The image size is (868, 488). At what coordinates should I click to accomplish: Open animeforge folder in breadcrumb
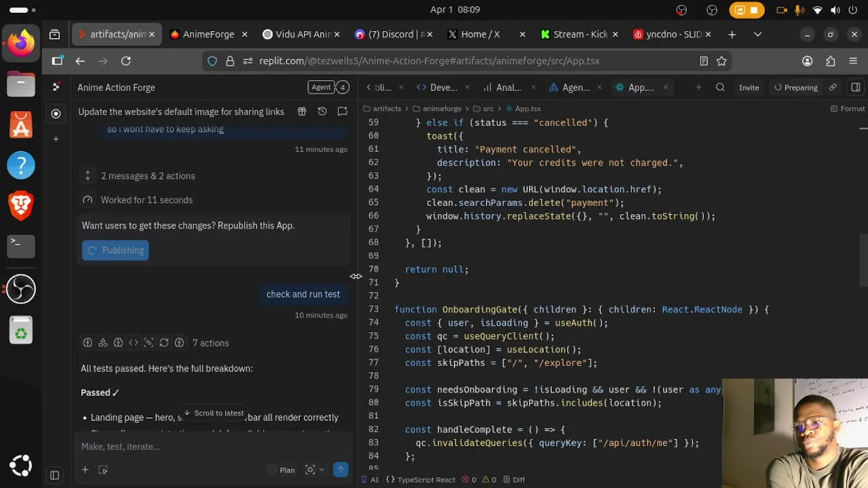(x=436, y=108)
